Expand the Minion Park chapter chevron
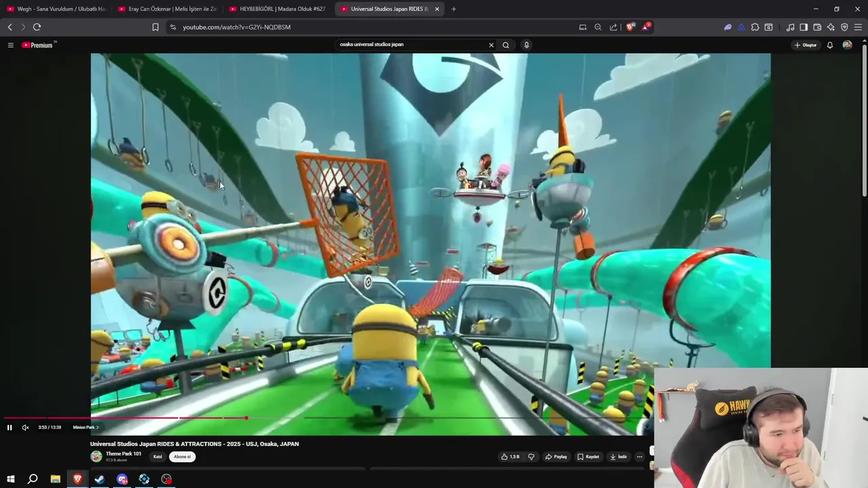This screenshot has width=868, height=488. 97,428
